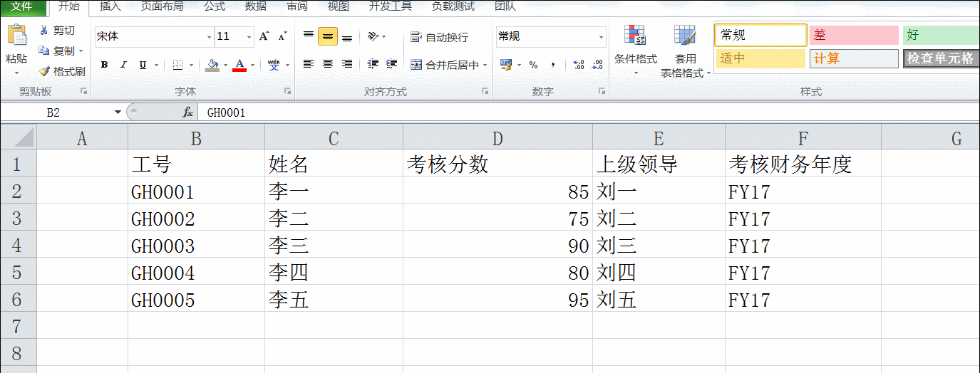
Task: Apply fill color with the paint bucket
Action: click(x=212, y=65)
